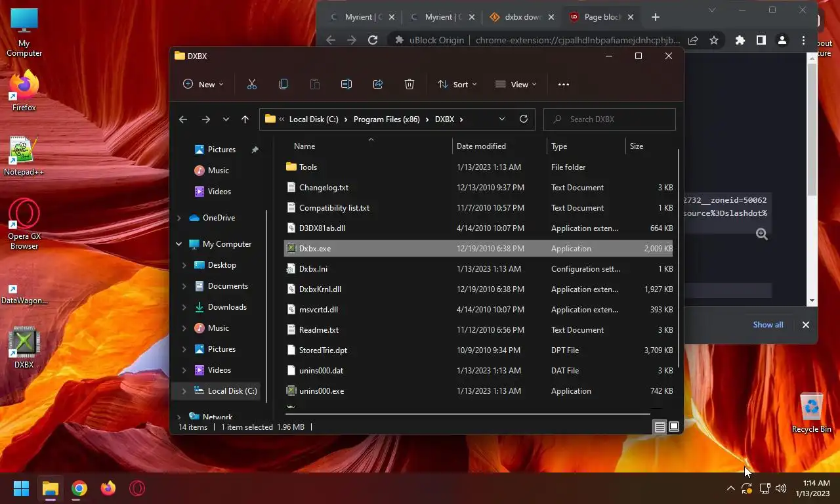Go back with the Explorer back arrow
The height and width of the screenshot is (504, 840).
click(x=183, y=119)
